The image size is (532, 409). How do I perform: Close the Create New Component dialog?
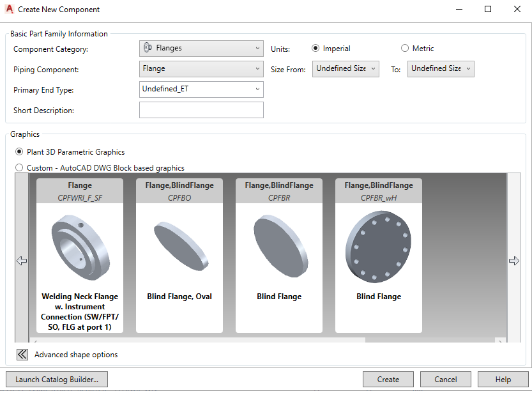pyautogui.click(x=517, y=9)
